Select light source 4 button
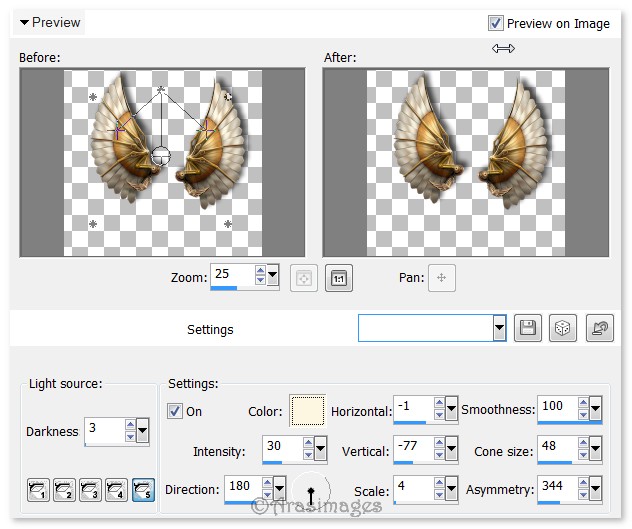632x529 pixels. pyautogui.click(x=117, y=490)
